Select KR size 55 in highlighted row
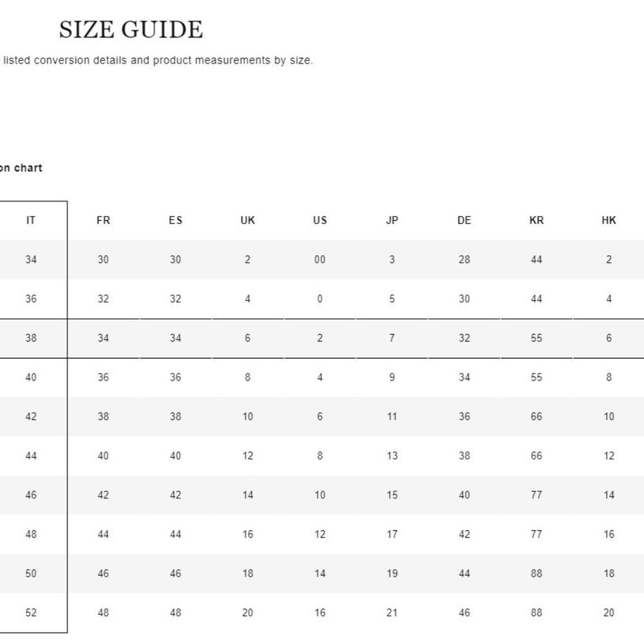 (x=537, y=339)
